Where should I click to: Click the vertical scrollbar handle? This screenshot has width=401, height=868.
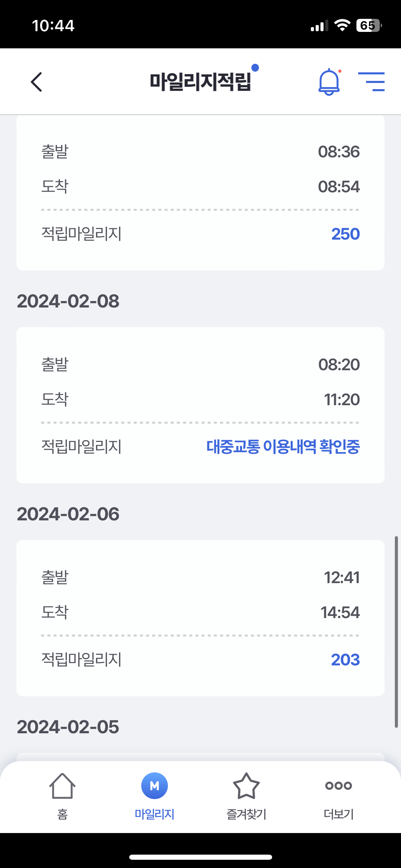[x=396, y=631]
